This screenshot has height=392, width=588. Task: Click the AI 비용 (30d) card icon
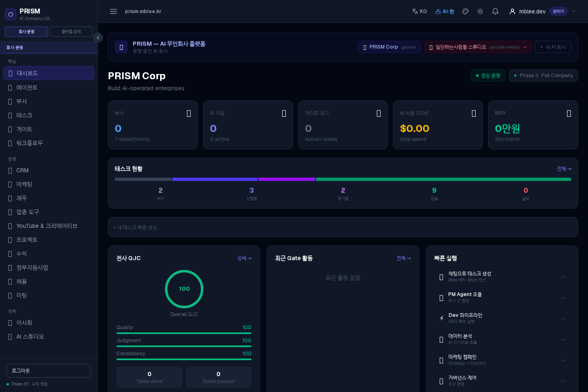(x=474, y=114)
